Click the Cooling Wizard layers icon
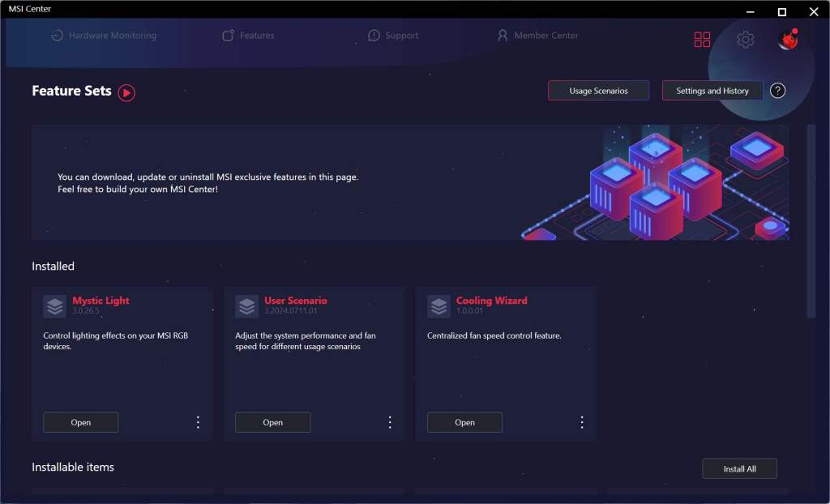830x504 pixels. (439, 306)
